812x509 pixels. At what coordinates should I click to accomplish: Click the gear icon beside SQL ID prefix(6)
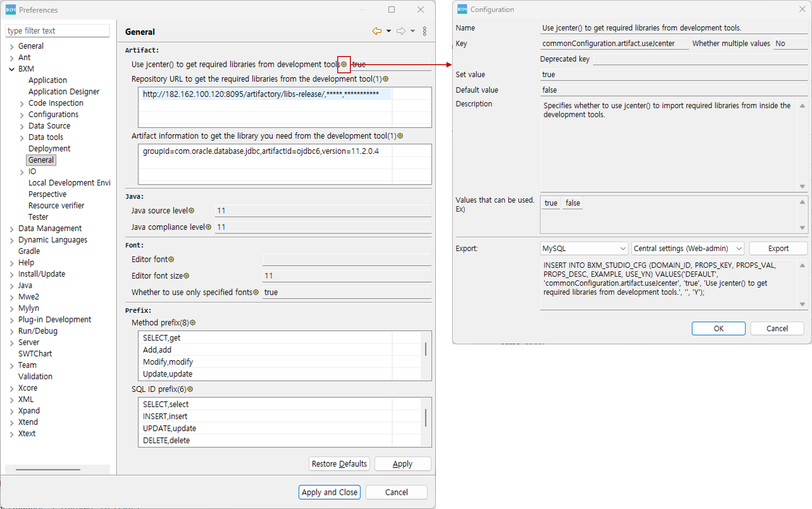pyautogui.click(x=190, y=389)
